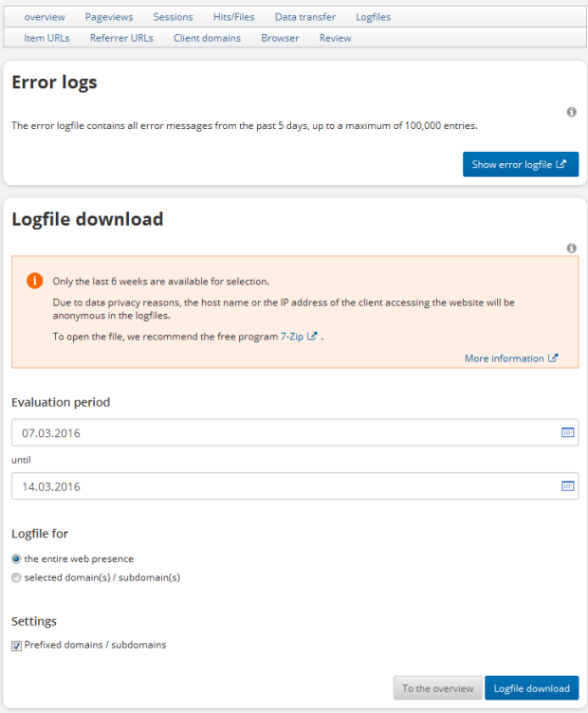588x713 pixels.
Task: Click the Show error logfile button
Action: click(x=520, y=164)
